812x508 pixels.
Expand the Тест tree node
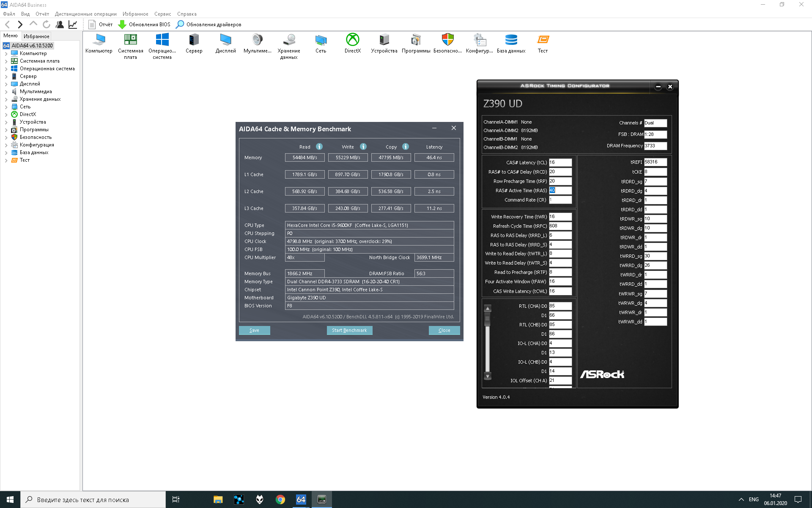tap(6, 160)
